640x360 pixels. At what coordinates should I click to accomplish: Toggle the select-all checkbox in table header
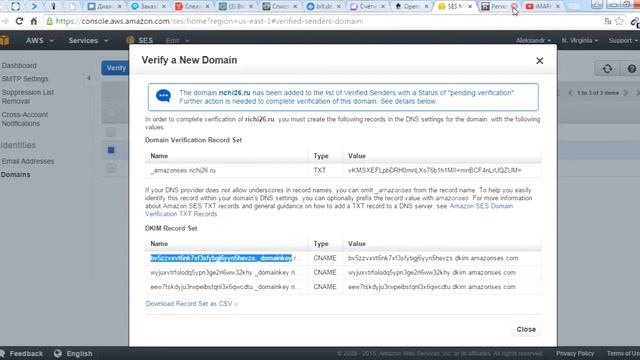(111, 113)
